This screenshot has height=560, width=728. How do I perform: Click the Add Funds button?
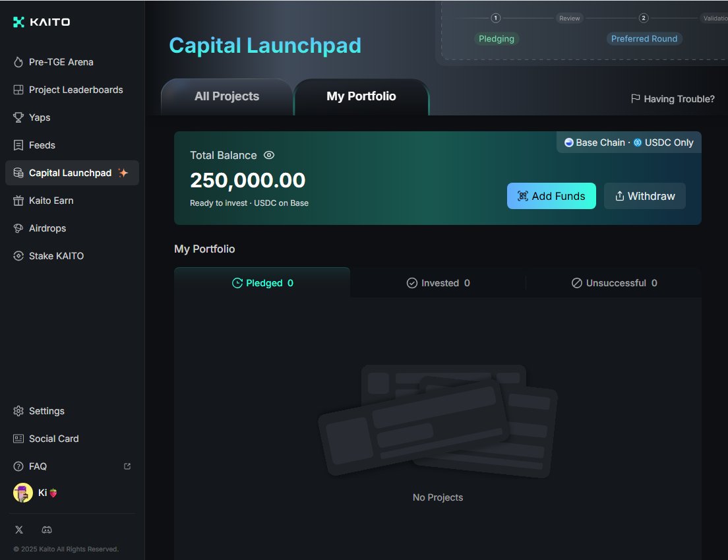pos(551,196)
